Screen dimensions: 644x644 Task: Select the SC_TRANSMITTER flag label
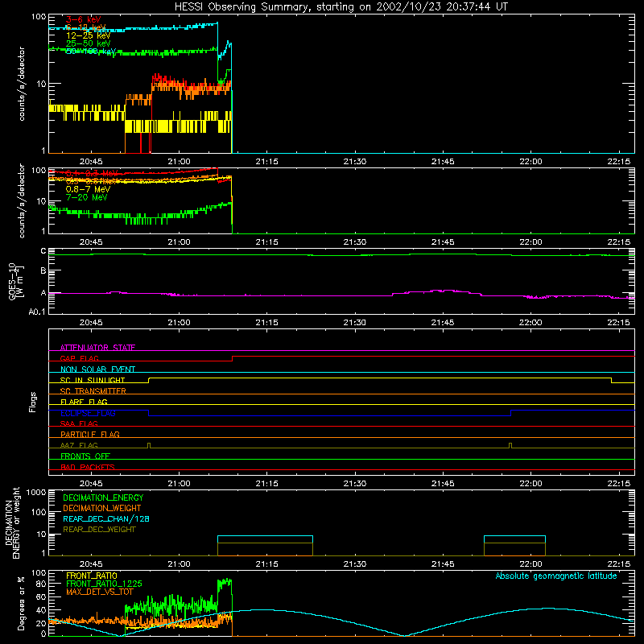[x=93, y=391]
